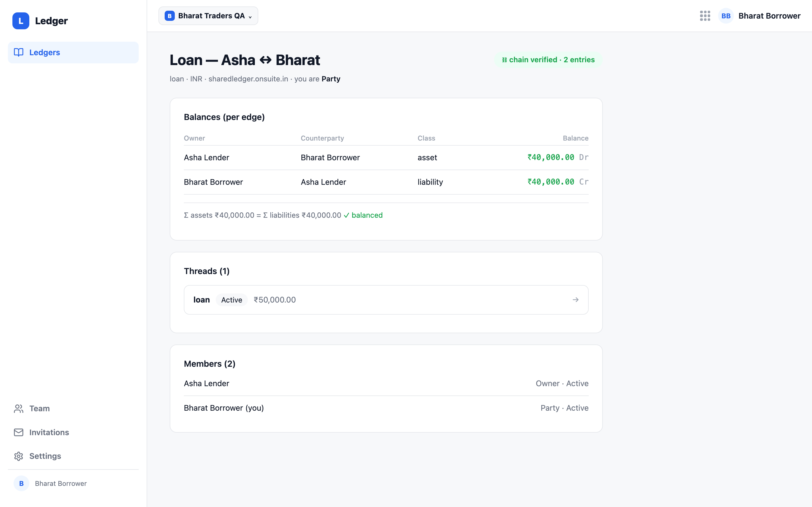Click the B avatar at sidebar bottom
The height and width of the screenshot is (507, 812).
click(21, 483)
